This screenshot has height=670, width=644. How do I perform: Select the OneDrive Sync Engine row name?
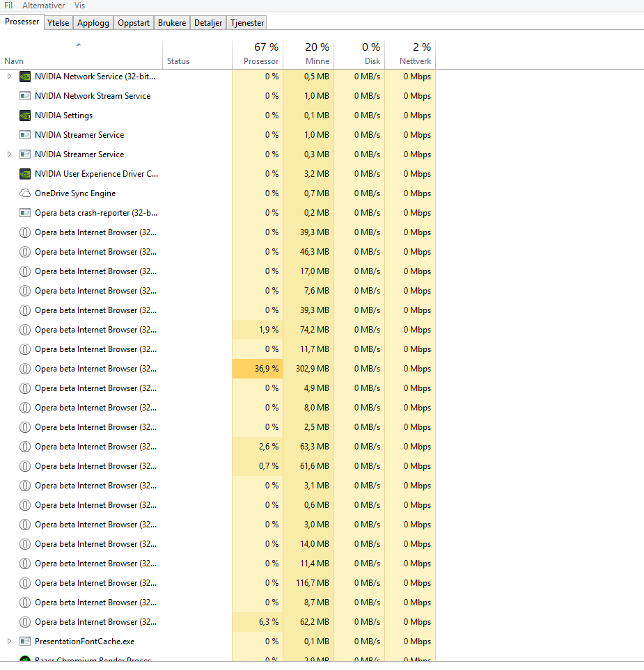(75, 193)
